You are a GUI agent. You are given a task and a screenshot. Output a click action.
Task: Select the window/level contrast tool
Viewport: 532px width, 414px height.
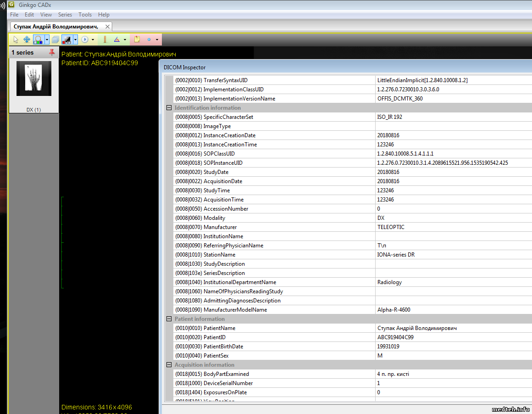click(66, 39)
